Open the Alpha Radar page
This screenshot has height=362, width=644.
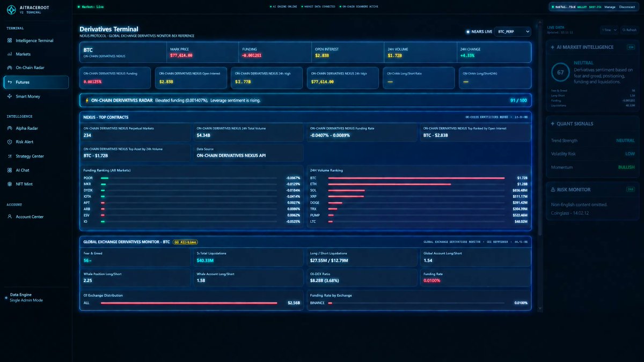[x=35, y=128]
